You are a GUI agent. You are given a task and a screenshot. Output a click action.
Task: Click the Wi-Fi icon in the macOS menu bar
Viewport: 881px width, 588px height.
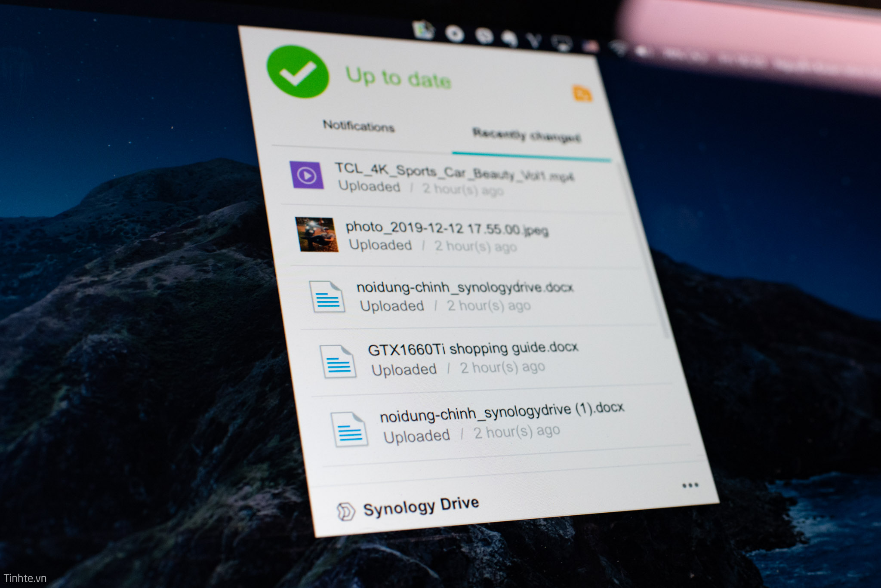(x=619, y=48)
